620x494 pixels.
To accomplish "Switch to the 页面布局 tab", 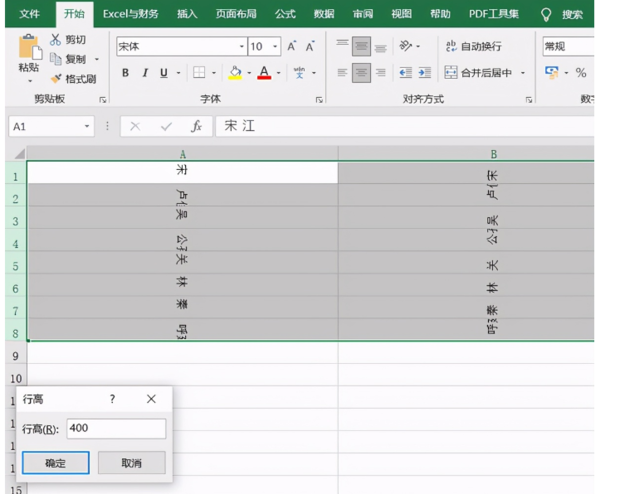I will 236,14.
